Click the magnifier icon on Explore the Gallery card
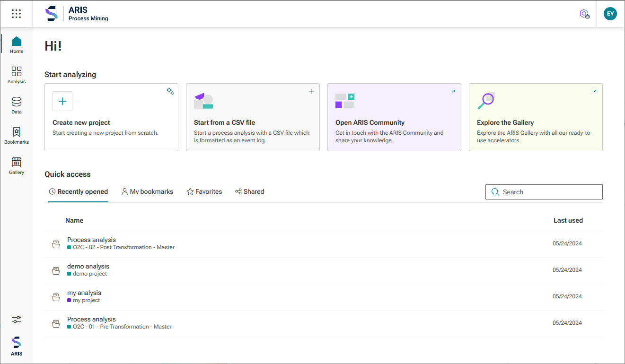 pyautogui.click(x=486, y=101)
